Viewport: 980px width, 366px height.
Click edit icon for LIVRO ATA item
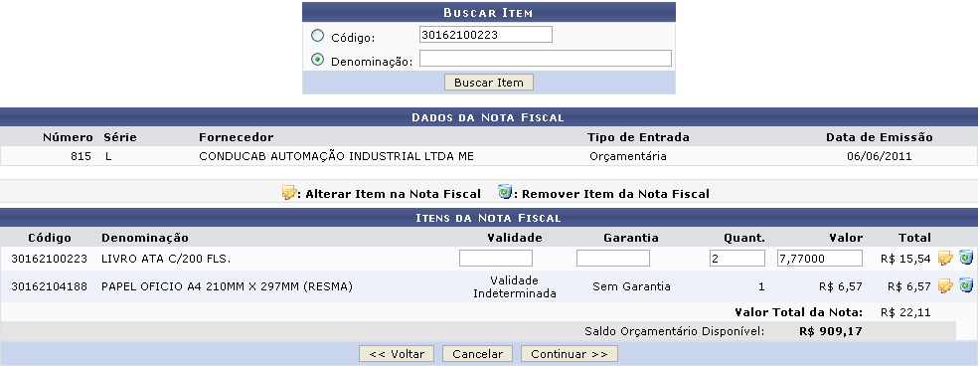[945, 258]
